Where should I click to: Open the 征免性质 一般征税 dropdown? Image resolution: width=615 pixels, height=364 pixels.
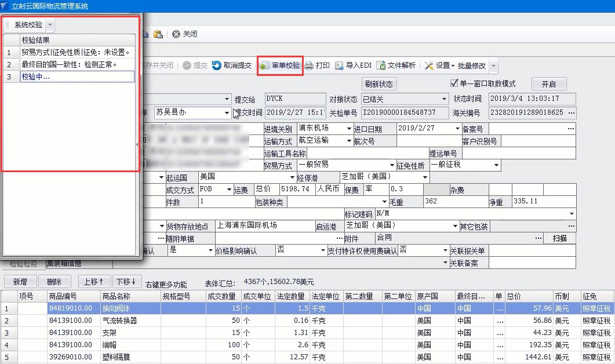[x=496, y=165]
